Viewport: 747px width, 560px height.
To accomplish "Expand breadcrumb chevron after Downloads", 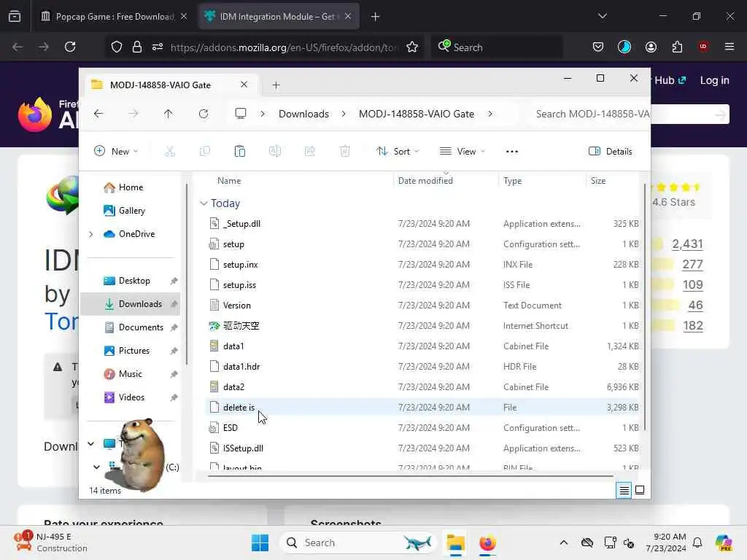I will click(344, 114).
